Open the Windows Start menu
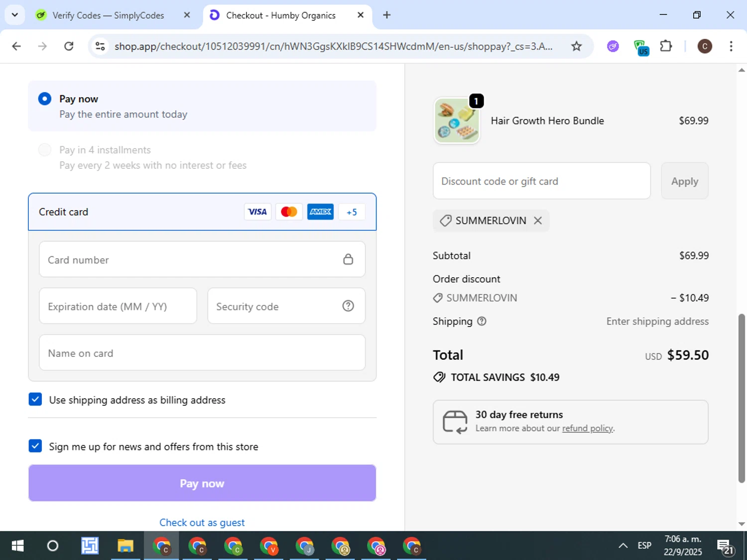 [x=17, y=546]
